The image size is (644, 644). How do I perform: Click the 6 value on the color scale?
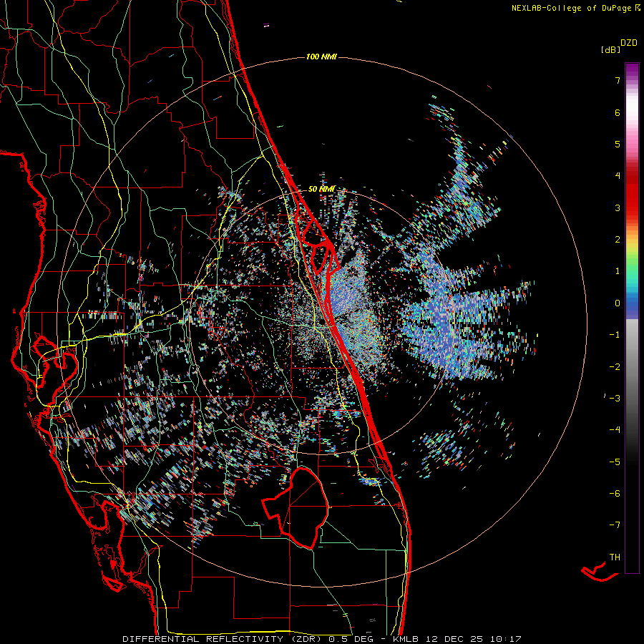(618, 112)
